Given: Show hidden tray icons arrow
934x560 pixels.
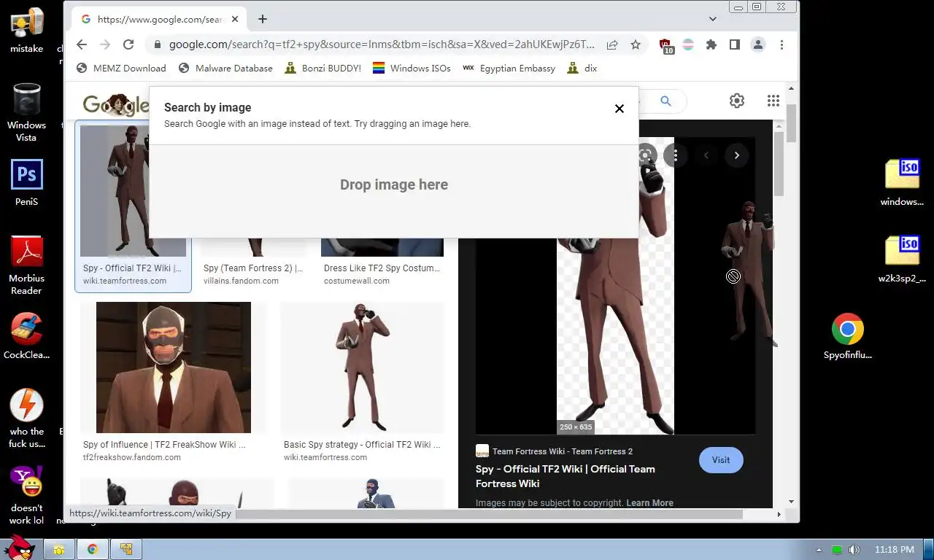Looking at the screenshot, I should [x=819, y=550].
